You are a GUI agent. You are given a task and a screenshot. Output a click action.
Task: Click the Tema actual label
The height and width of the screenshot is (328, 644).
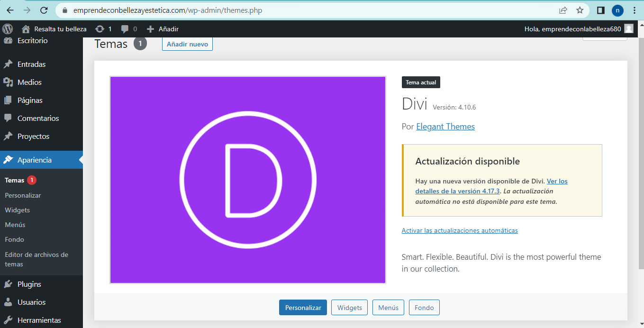(421, 82)
